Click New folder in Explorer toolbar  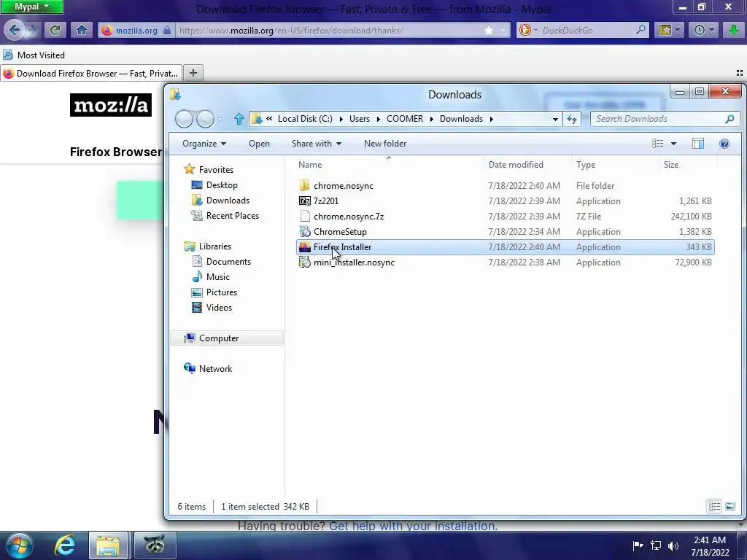pyautogui.click(x=385, y=144)
